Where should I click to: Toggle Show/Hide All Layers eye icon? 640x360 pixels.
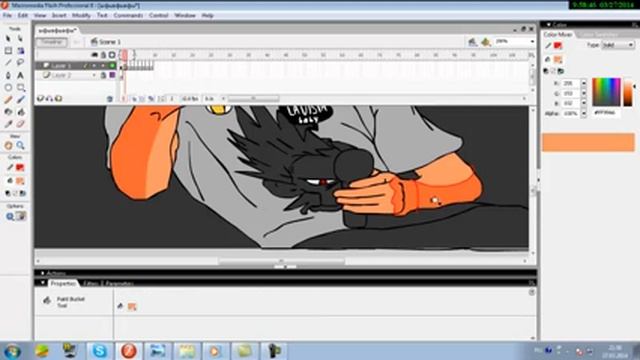(x=95, y=55)
